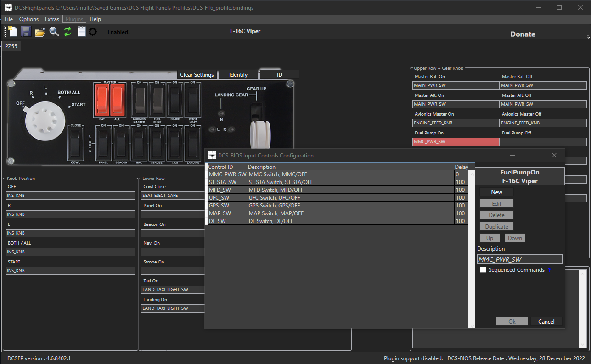Click the blue question mark help icon
The width and height of the screenshot is (591, 364).
549,270
